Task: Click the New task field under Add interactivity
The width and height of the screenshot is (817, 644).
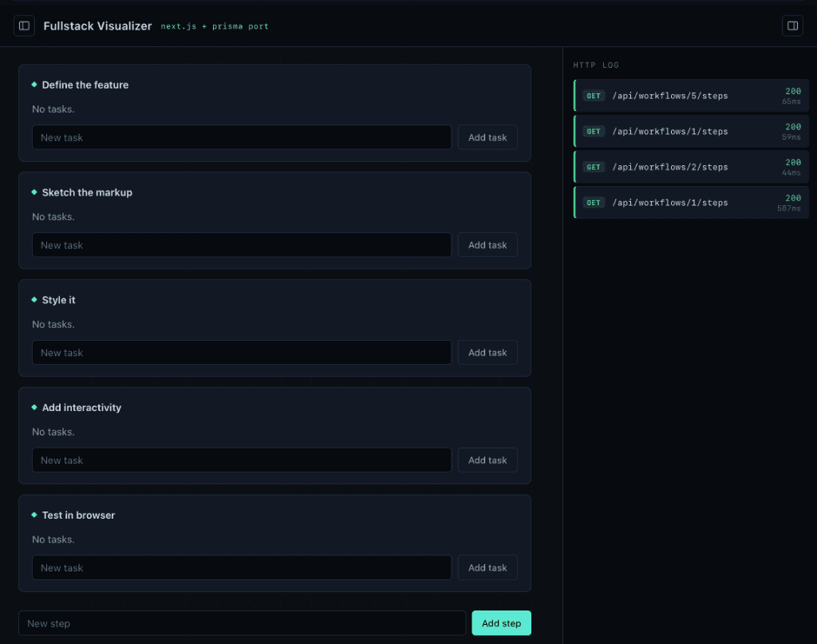Action: (242, 460)
